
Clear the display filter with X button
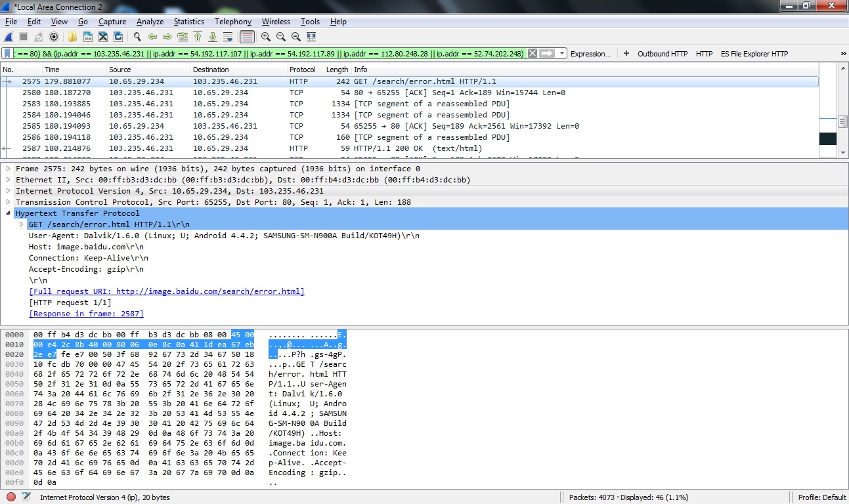(533, 54)
